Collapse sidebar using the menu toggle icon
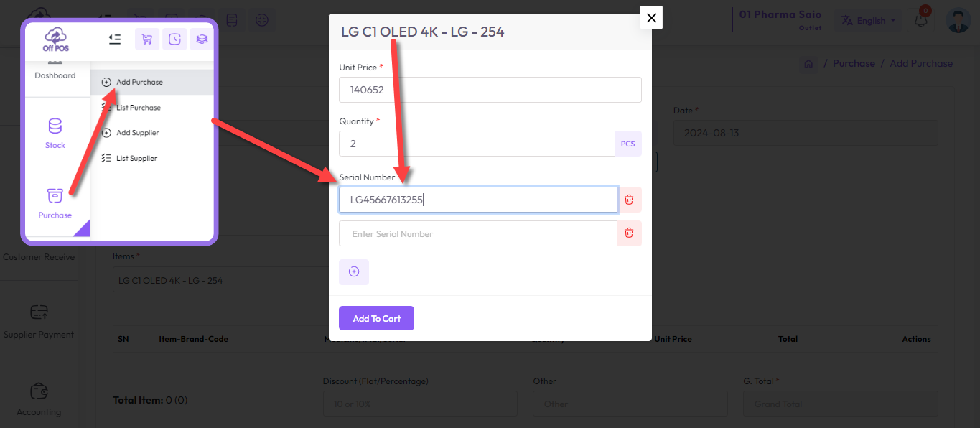This screenshot has width=980, height=428. pyautogui.click(x=114, y=39)
